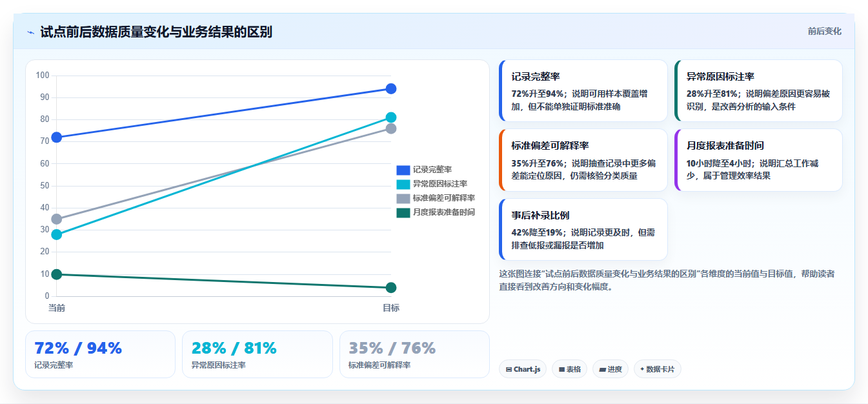The width and height of the screenshot is (868, 404).
Task: Click 标准偏差可解释率 legend label
Action: (444, 198)
